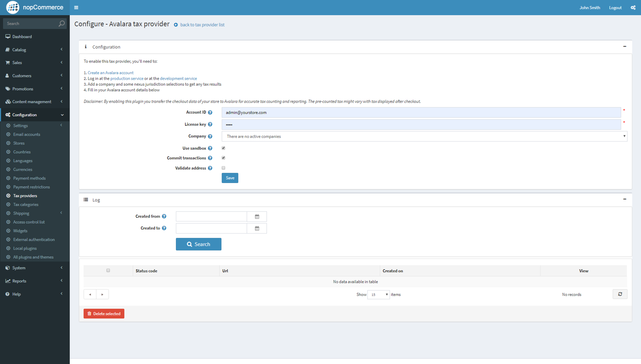
Task: Click the License key input field
Action: pos(421,125)
